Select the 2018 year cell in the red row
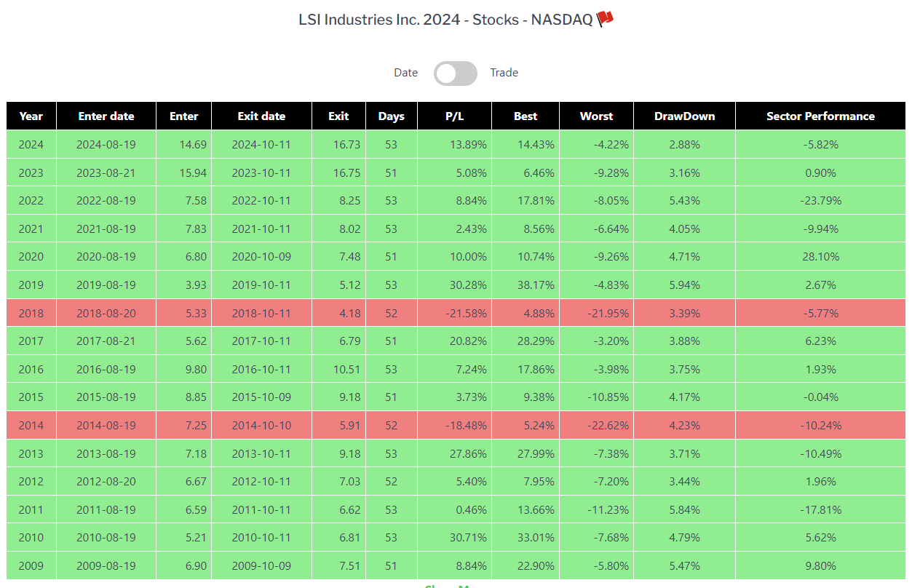The height and width of the screenshot is (588, 912). (31, 314)
